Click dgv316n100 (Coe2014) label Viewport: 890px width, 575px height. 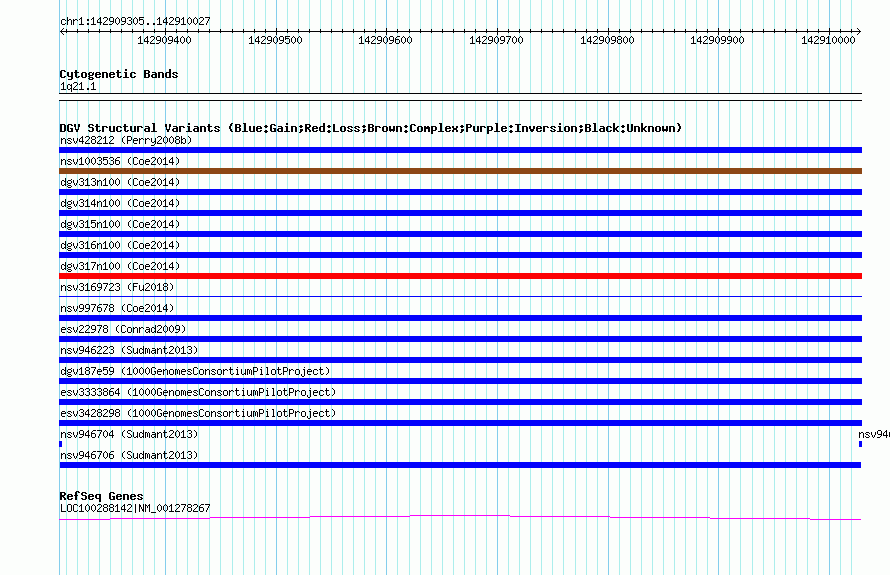click(120, 245)
